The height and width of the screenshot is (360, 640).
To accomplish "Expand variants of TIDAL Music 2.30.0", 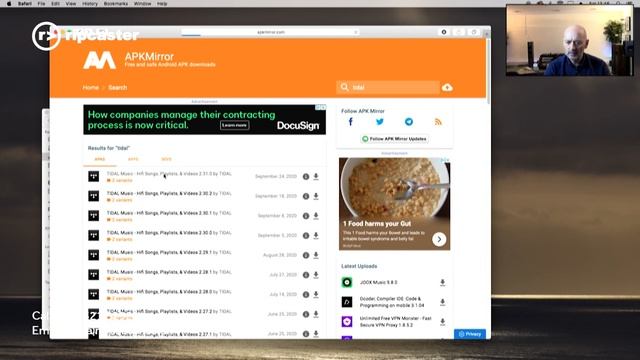I will (120, 239).
